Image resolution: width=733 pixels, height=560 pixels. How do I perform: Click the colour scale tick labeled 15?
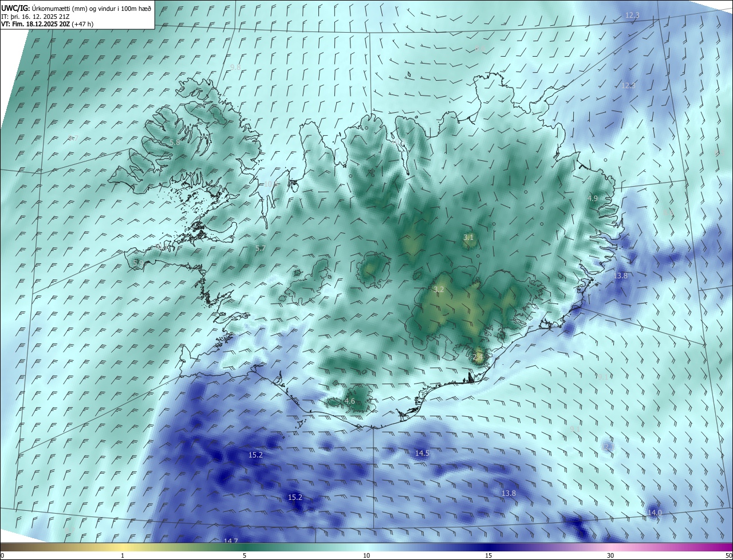pos(488,555)
